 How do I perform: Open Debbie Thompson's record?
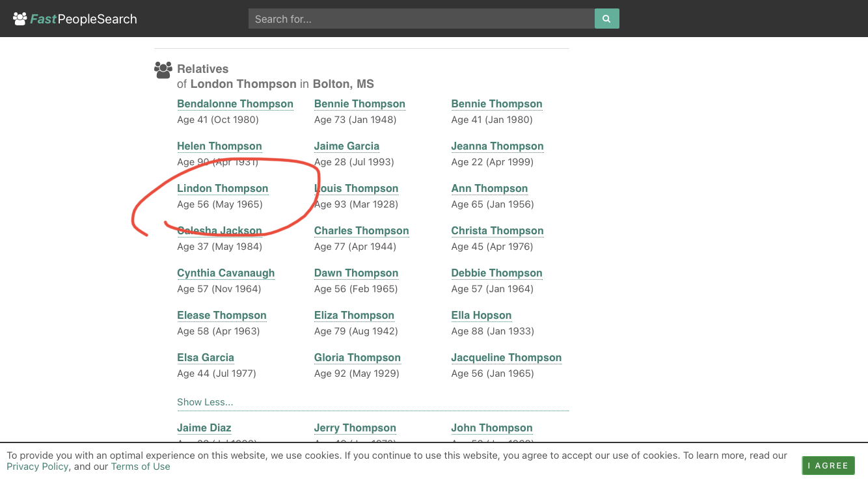497,273
